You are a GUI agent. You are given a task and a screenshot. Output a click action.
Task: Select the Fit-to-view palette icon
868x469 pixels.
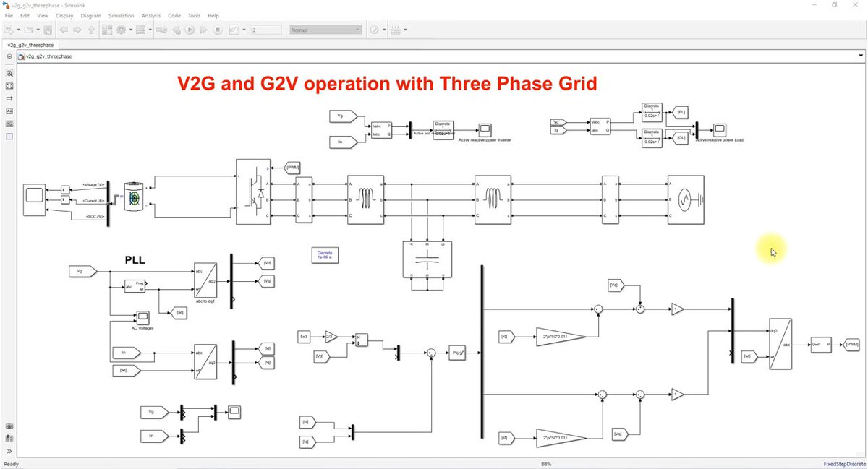click(x=9, y=86)
